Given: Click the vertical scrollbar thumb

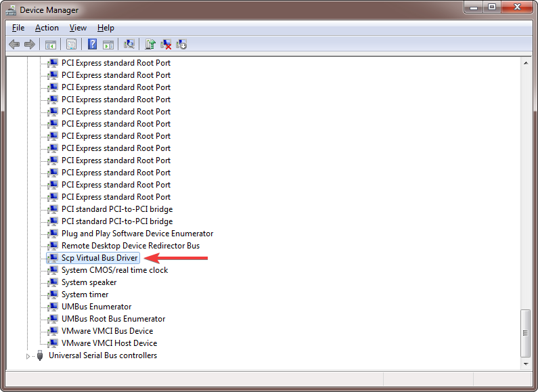Looking at the screenshot, I should click(526, 333).
